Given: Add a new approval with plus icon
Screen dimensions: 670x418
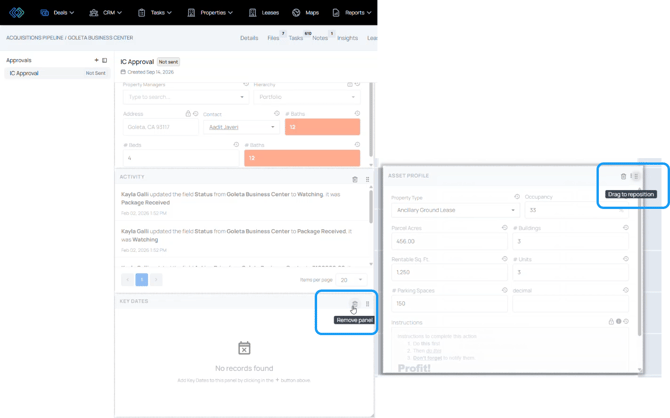Looking at the screenshot, I should [97, 60].
